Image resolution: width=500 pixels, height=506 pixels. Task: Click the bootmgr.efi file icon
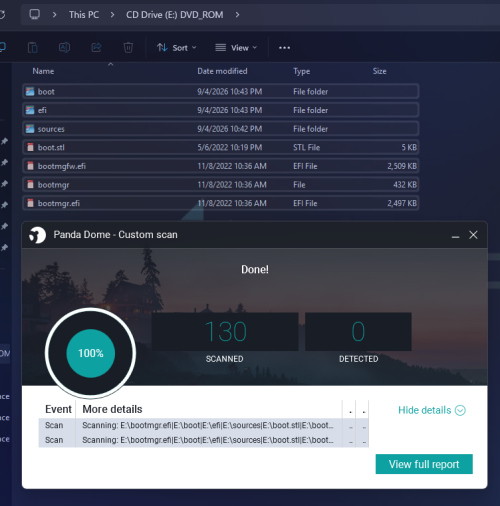coord(30,203)
